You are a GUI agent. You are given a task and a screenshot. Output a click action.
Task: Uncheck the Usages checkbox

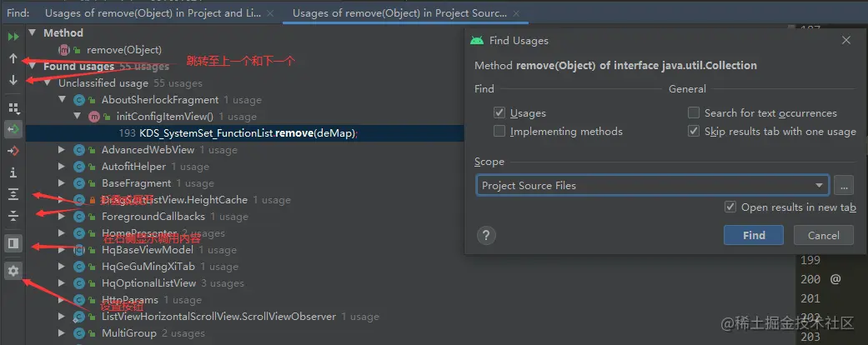coord(499,112)
